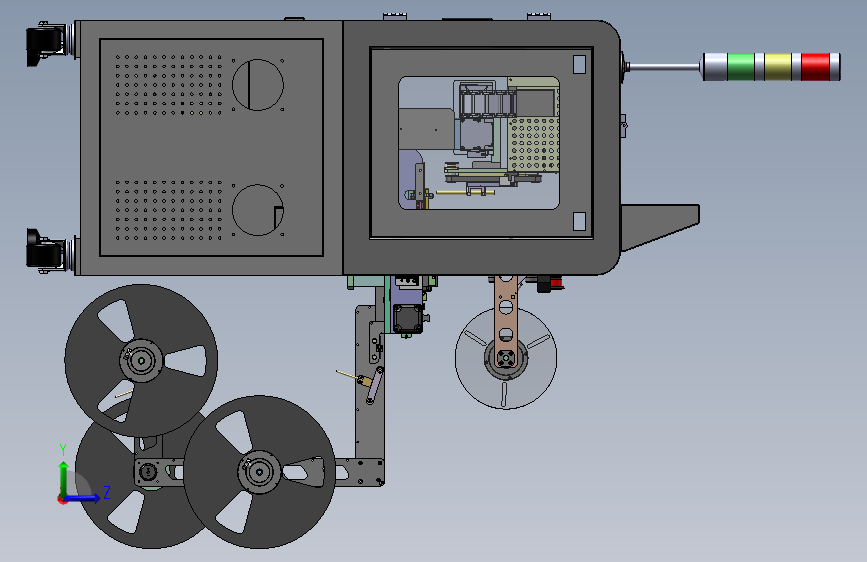Select the lower ventilation hole grid
The image size is (867, 562).
[168, 210]
